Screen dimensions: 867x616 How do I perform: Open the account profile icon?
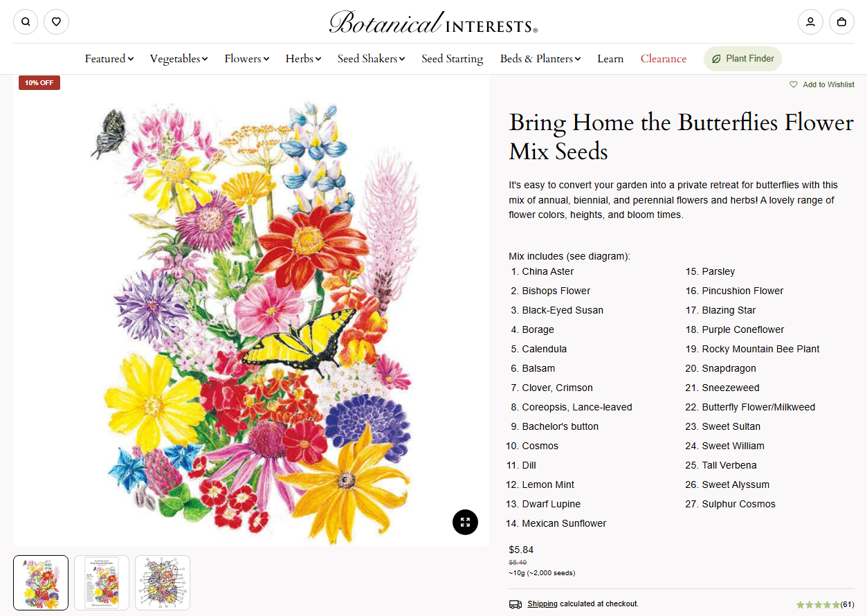[x=810, y=21]
